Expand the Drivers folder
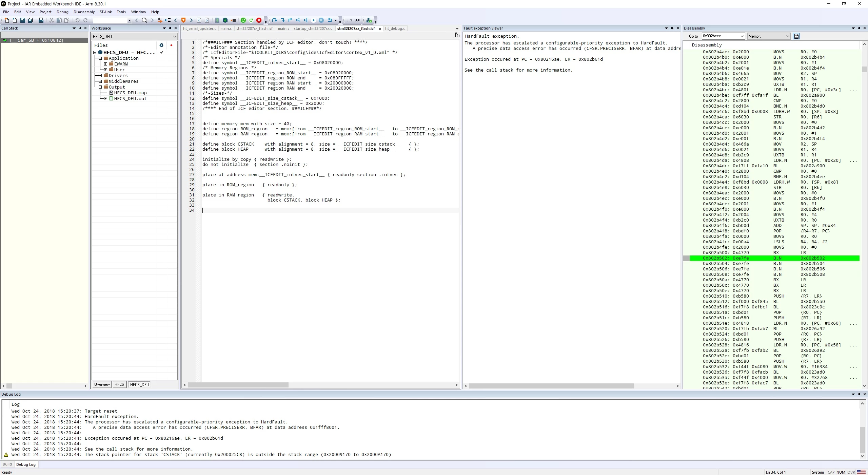The height and width of the screenshot is (475, 868). [x=100, y=75]
